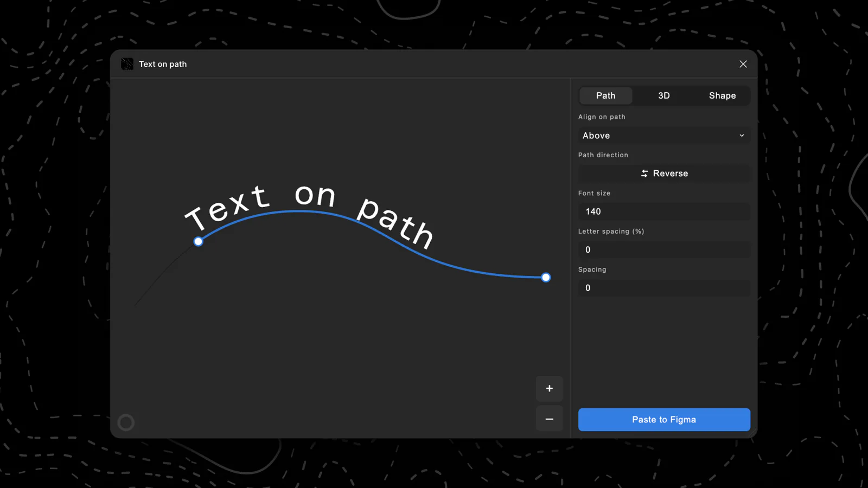Switch to the 3D tab

point(664,95)
